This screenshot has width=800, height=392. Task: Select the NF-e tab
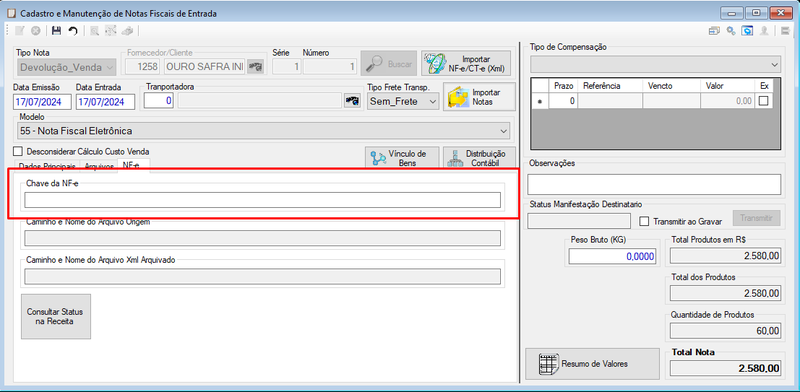pos(133,166)
